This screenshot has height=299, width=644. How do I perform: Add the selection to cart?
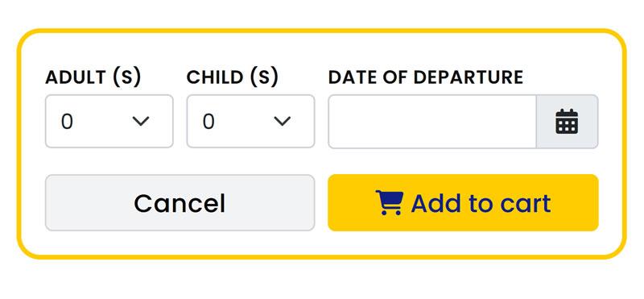click(x=464, y=203)
